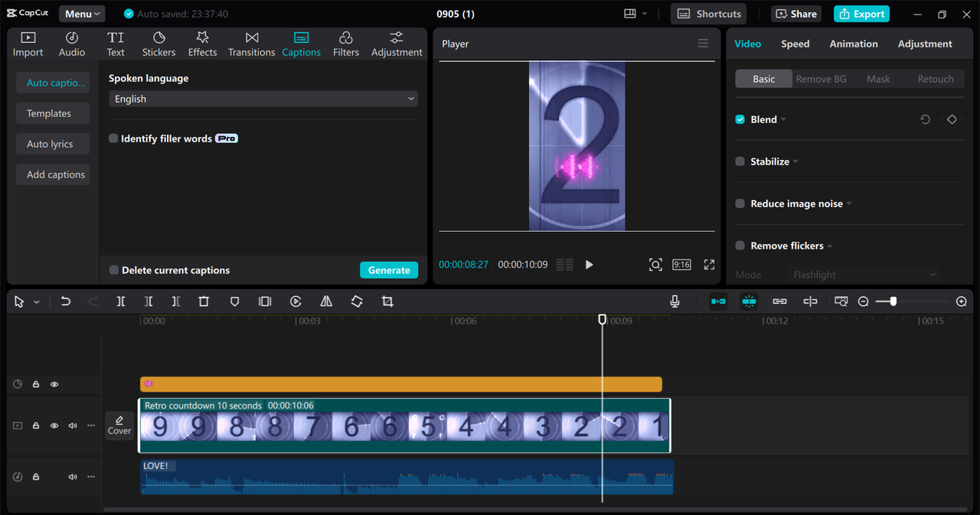
Task: Click the Reverse clip icon
Action: (296, 302)
